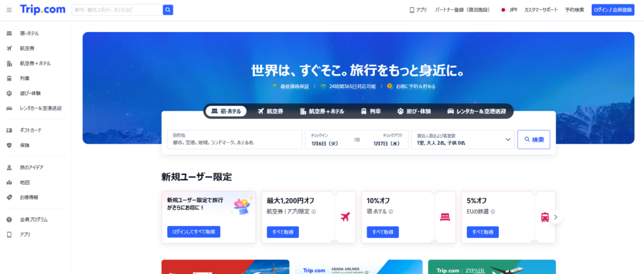Open the ASIANA AIRLINES promo banner
This screenshot has height=274, width=644.
pyautogui.click(x=358, y=266)
